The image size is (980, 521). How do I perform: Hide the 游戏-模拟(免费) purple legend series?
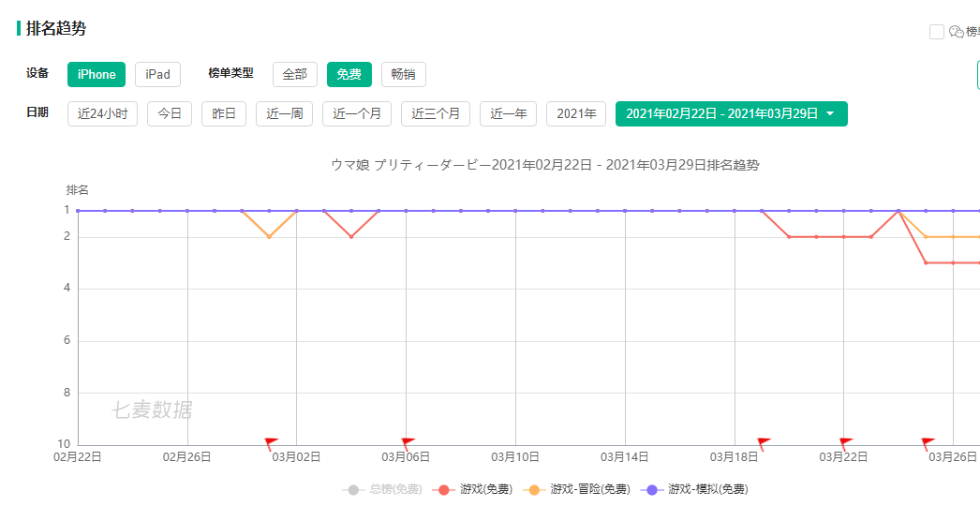pos(694,490)
